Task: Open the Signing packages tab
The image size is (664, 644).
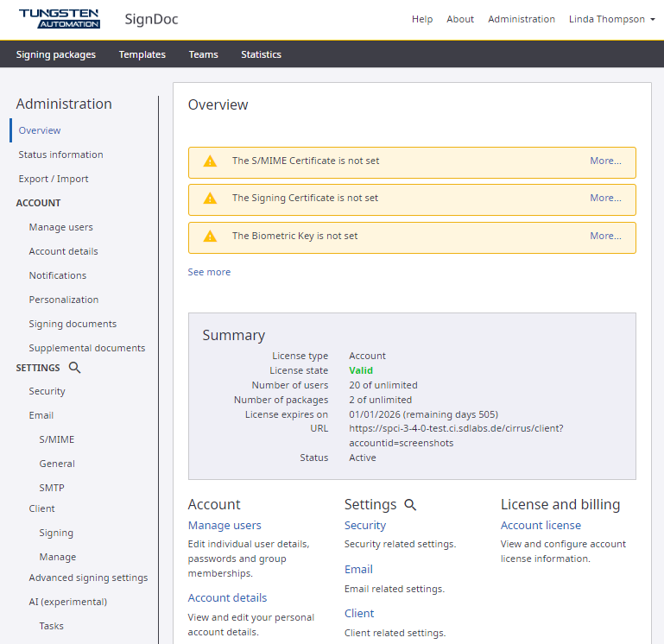Action: pyautogui.click(x=56, y=54)
